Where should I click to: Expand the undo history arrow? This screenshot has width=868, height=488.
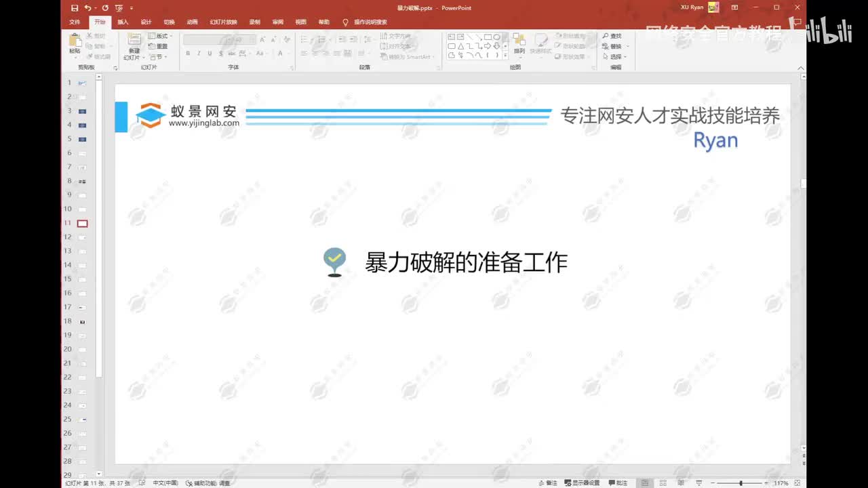(x=96, y=8)
